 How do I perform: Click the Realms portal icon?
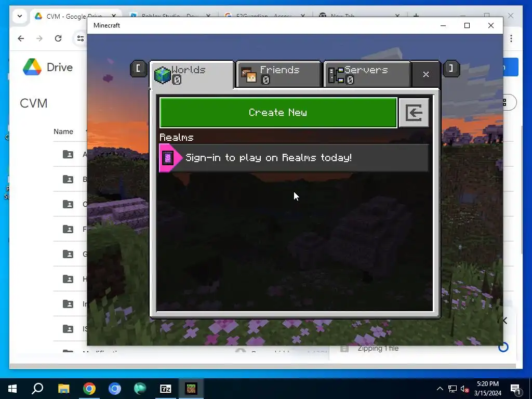click(x=168, y=158)
